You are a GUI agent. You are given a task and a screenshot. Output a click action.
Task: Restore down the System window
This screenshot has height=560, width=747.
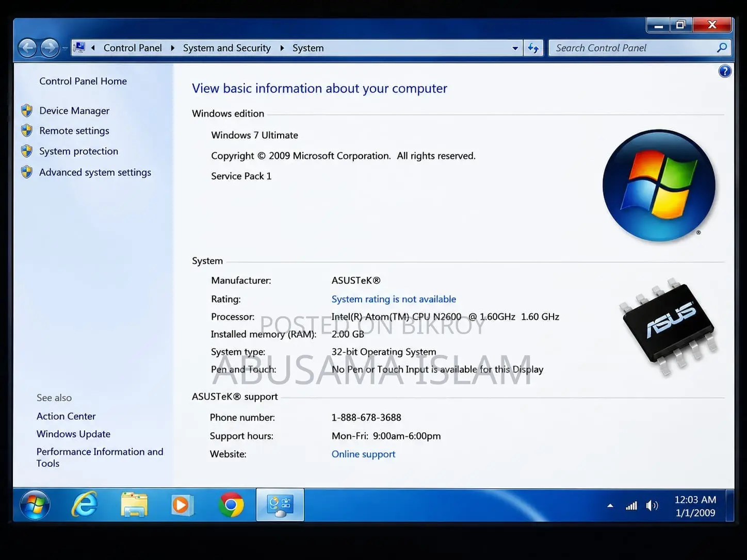[681, 25]
